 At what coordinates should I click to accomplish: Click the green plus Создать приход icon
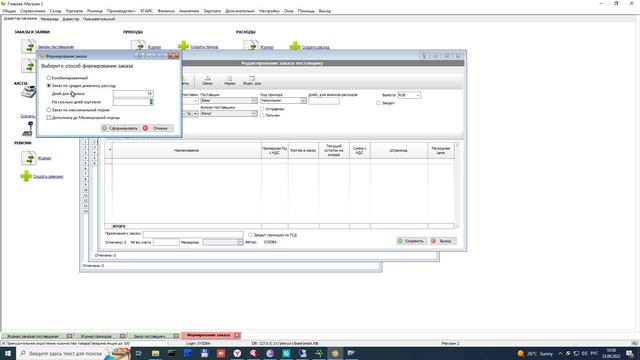tap(183, 46)
